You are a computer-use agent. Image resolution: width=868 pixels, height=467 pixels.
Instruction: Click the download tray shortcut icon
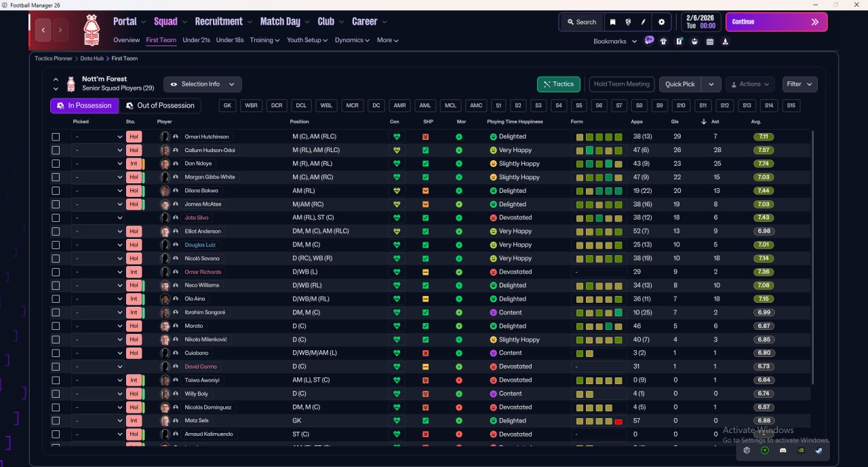point(726,41)
